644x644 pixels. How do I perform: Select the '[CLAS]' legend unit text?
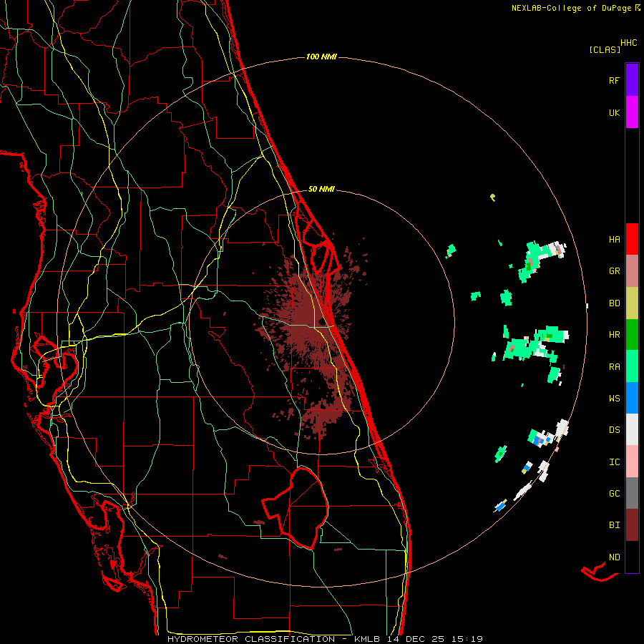coord(605,49)
